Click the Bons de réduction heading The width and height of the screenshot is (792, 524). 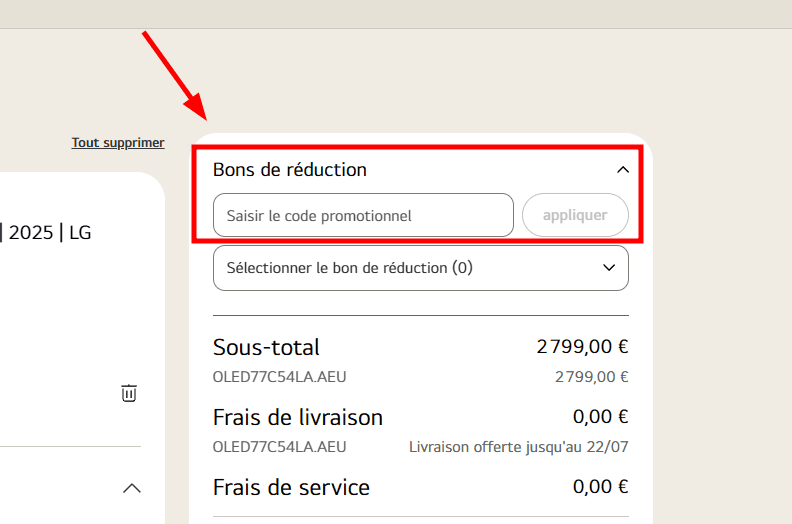289,170
